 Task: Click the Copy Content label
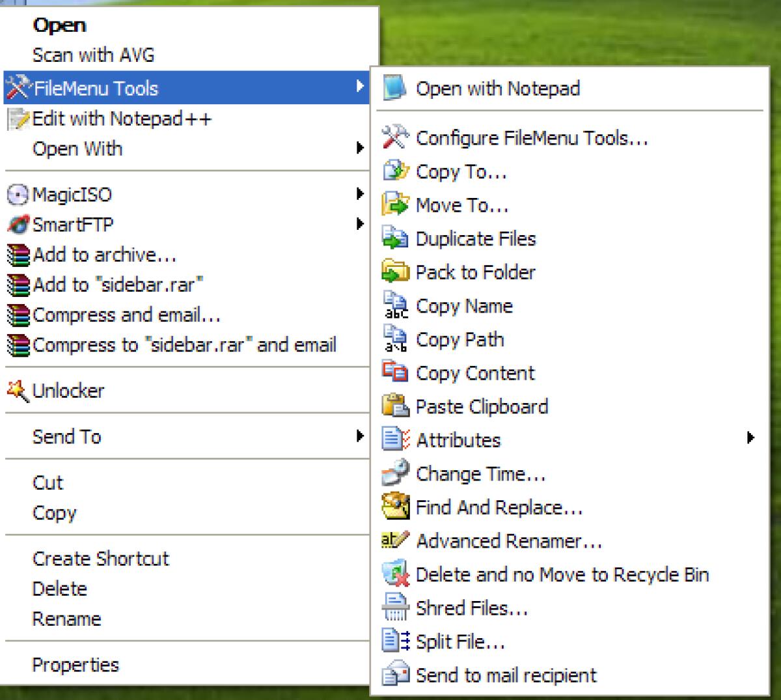pyautogui.click(x=475, y=373)
